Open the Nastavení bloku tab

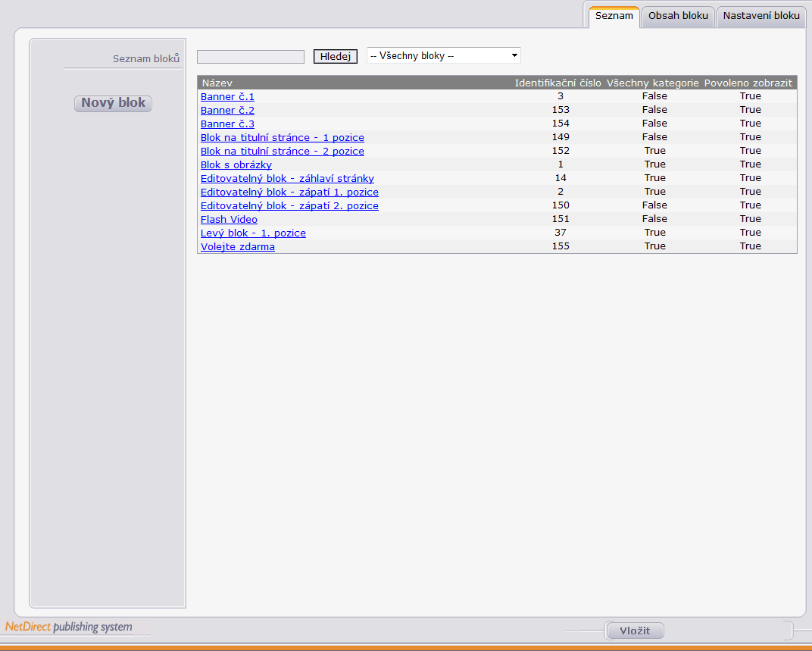(761, 16)
